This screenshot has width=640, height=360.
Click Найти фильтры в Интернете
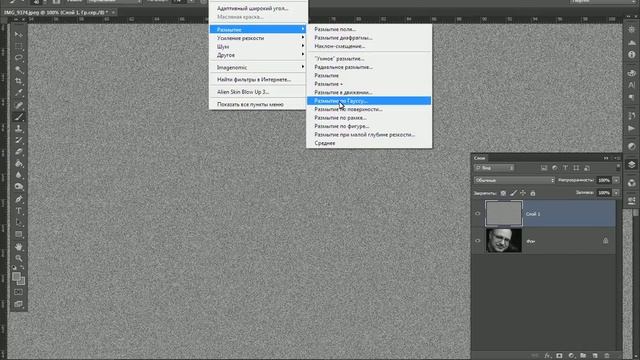258,79
